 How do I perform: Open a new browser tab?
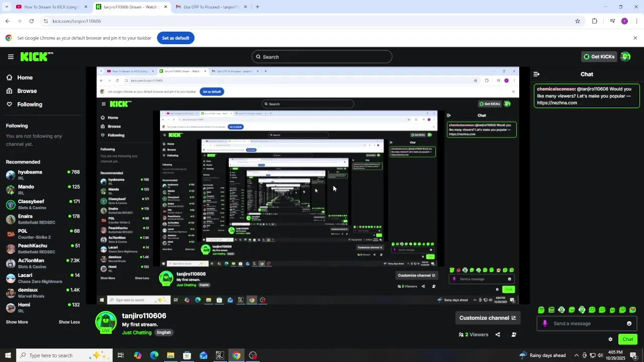click(x=258, y=7)
